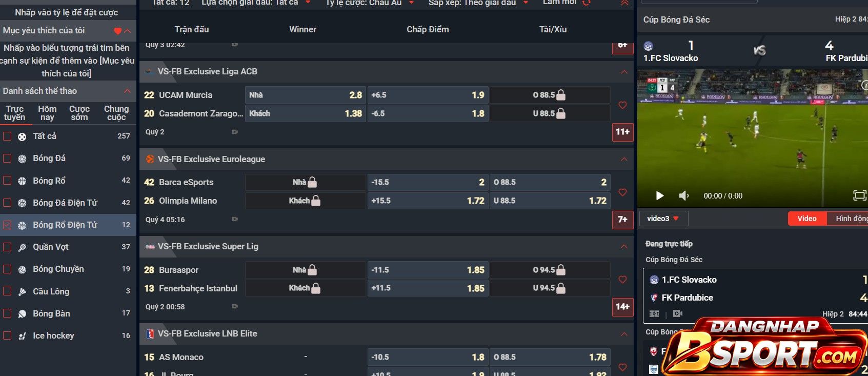Select Bursaspor handicap -11.5 odds 1.85
868x376 pixels.
(428, 270)
